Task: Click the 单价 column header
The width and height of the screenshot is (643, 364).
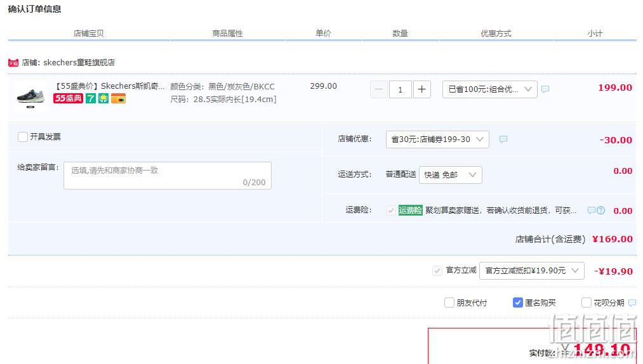Action: [x=323, y=34]
